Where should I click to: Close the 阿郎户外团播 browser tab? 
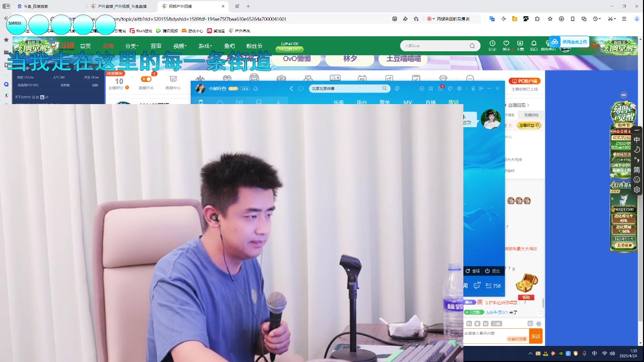tap(223, 6)
